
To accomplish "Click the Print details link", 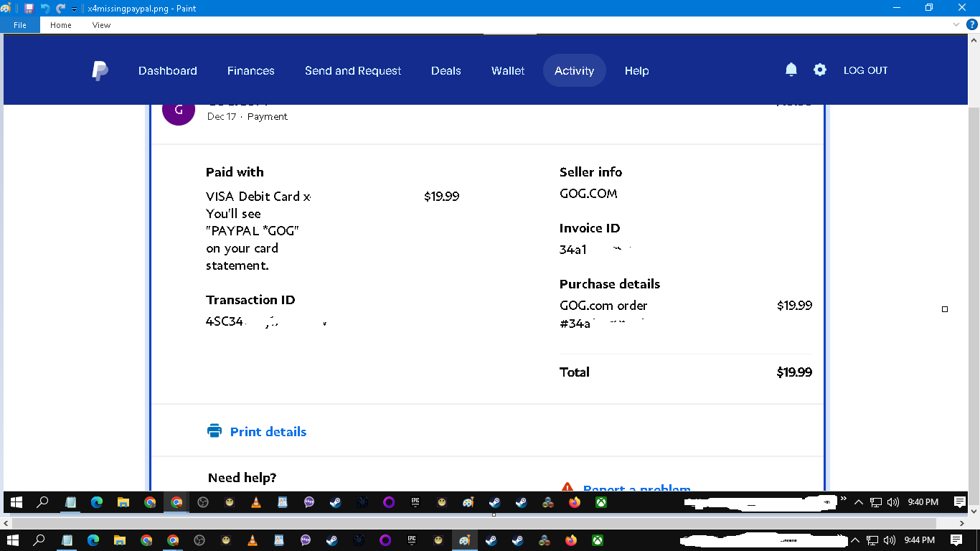I will tap(268, 431).
